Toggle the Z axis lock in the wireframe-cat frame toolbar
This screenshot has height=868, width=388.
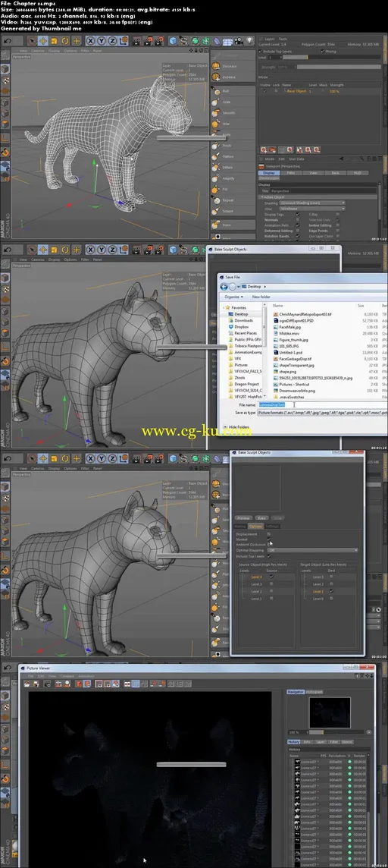tap(113, 40)
